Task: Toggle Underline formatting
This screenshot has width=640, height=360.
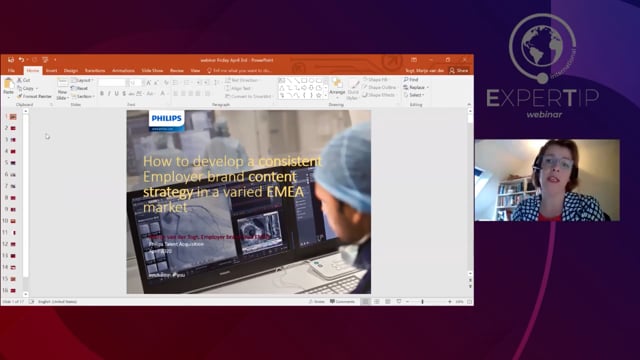Action: coord(116,94)
